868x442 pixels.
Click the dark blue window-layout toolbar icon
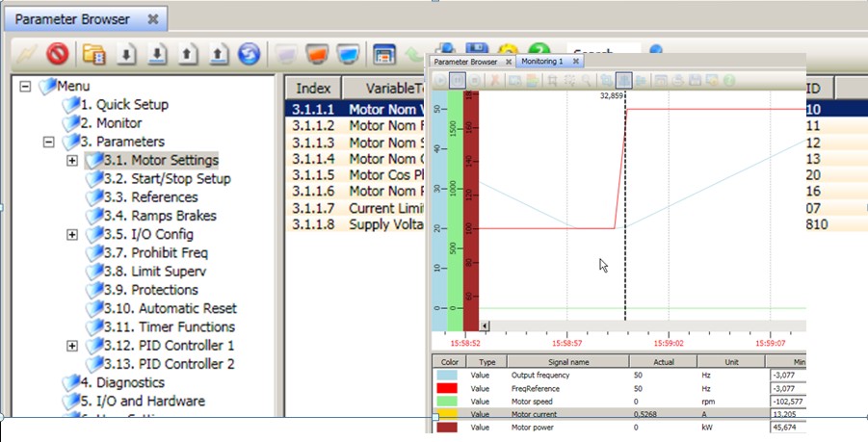pos(384,54)
